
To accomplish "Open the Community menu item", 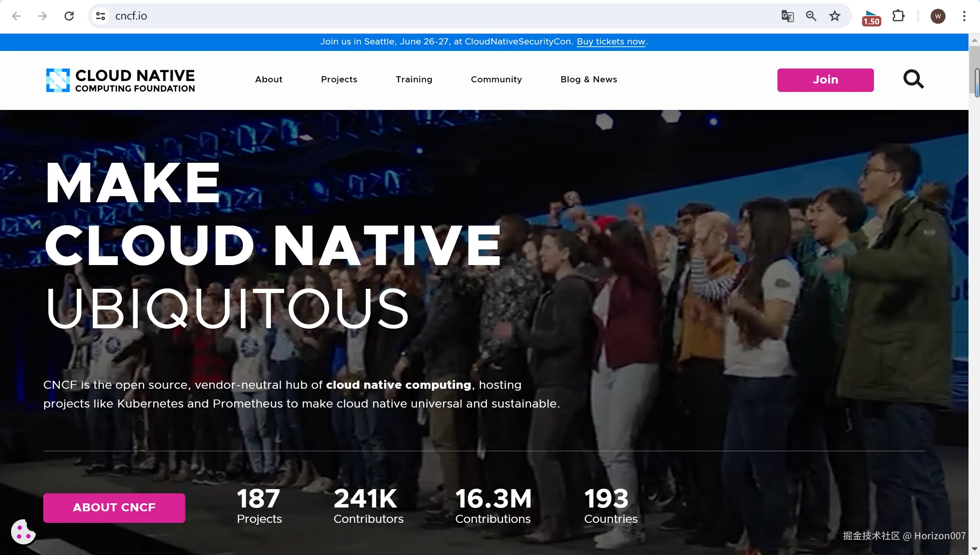I will (x=496, y=79).
